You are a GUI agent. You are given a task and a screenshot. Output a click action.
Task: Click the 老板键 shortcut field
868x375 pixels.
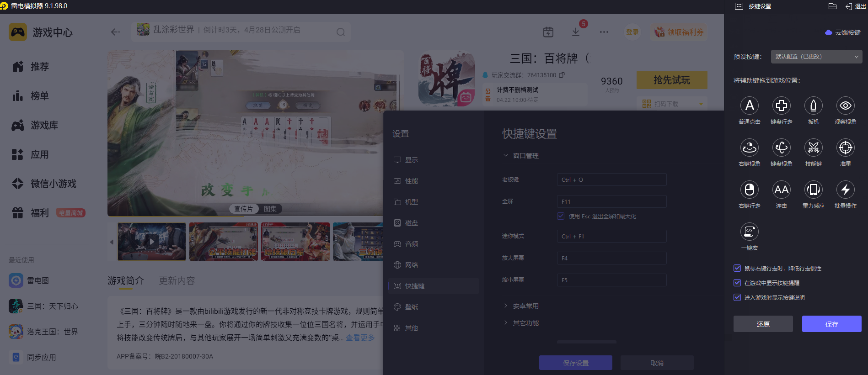pyautogui.click(x=611, y=180)
